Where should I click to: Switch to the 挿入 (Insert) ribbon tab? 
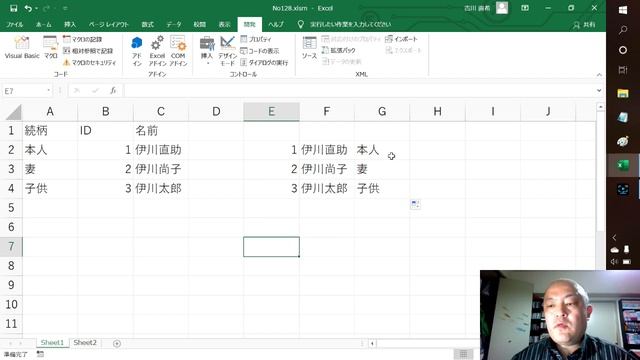tap(70, 24)
